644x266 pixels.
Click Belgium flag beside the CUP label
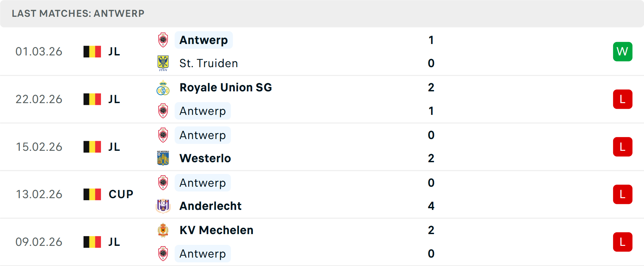(92, 194)
